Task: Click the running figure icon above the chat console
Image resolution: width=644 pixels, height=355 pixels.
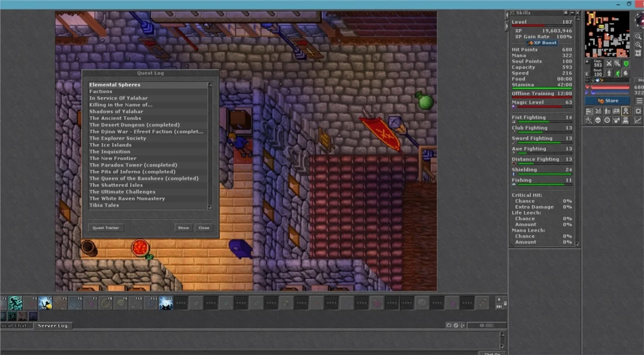Action: [x=463, y=325]
